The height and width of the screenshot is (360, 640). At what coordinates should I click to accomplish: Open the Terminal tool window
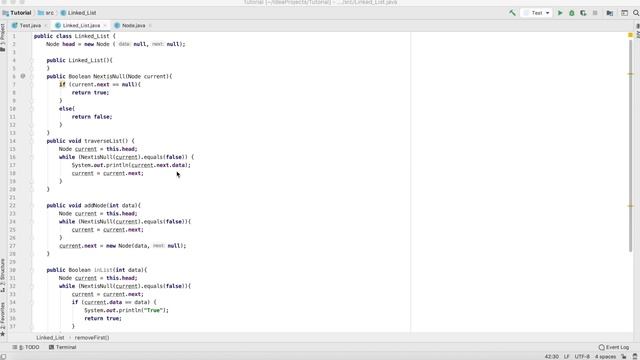tap(62, 347)
